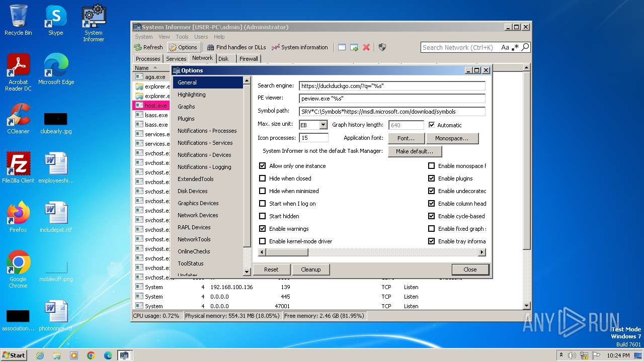Click the Font... button
This screenshot has width=644, height=362.
coord(406,138)
